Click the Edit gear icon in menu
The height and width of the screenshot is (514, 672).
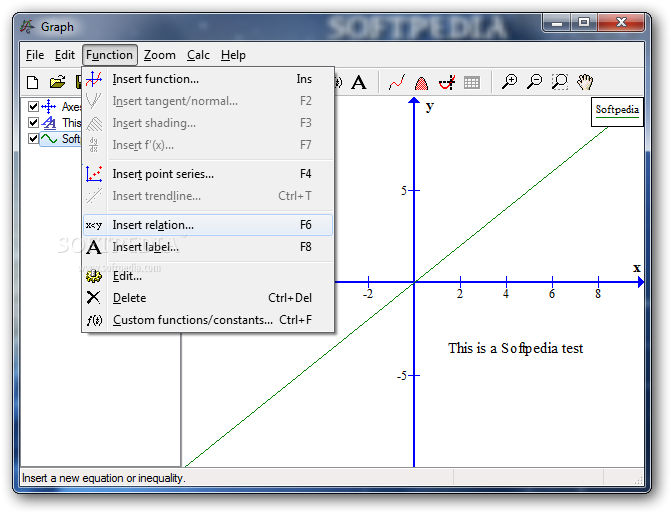point(94,276)
